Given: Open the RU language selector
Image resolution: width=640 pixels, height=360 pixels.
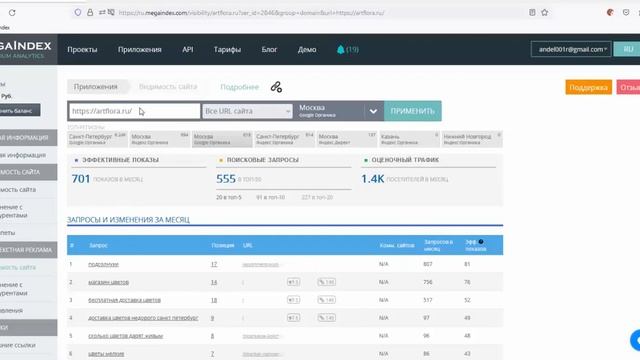Looking at the screenshot, I should pos(628,49).
